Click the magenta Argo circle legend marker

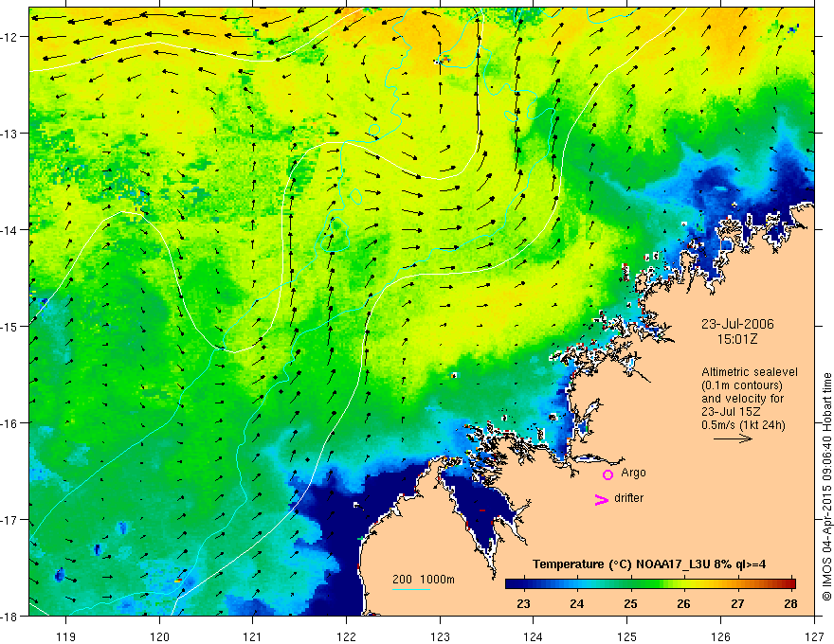click(x=607, y=474)
